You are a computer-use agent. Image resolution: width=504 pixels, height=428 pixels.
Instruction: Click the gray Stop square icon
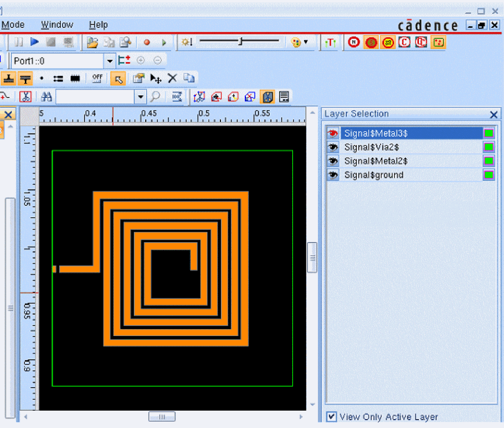click(51, 42)
